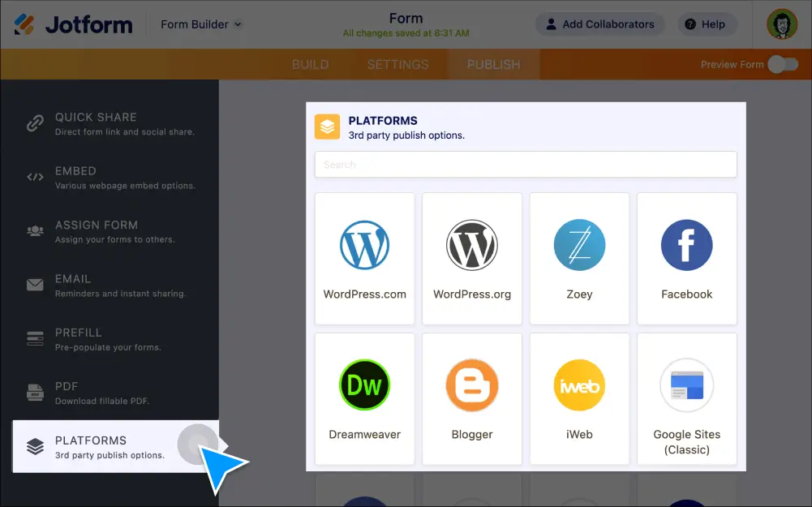Open Help from the top bar
The image size is (812, 507).
707,24
